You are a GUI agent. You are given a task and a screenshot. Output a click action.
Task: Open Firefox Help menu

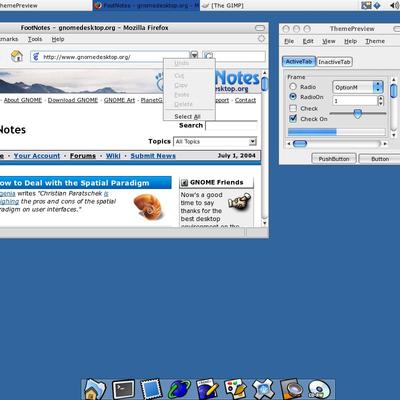(58, 39)
